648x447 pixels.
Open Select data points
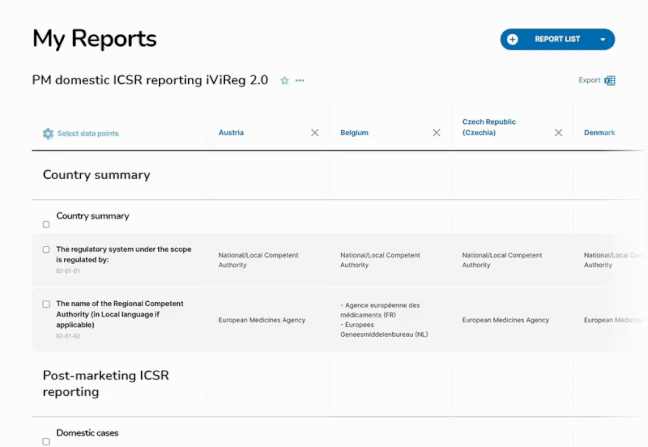click(87, 133)
